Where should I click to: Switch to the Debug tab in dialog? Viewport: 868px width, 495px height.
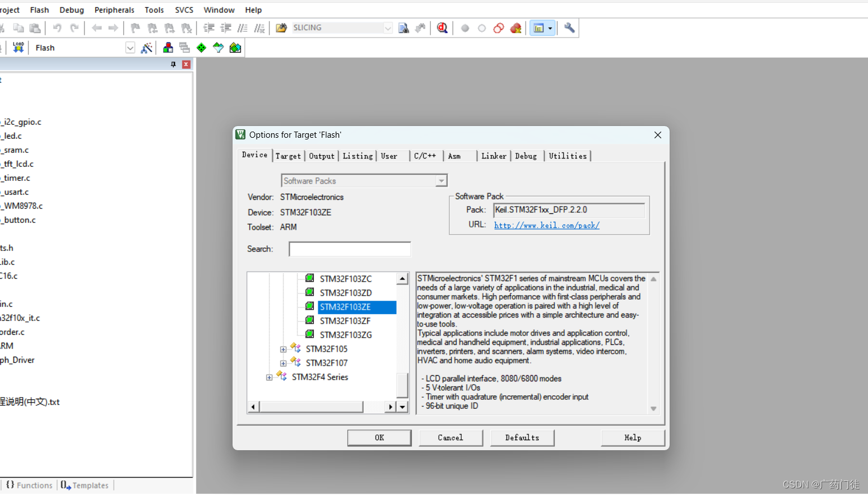(526, 156)
